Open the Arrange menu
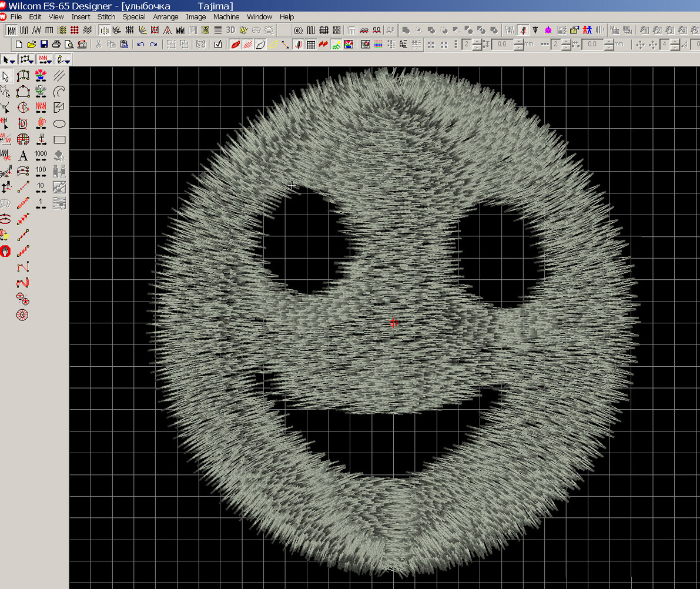The height and width of the screenshot is (589, 700). click(165, 17)
